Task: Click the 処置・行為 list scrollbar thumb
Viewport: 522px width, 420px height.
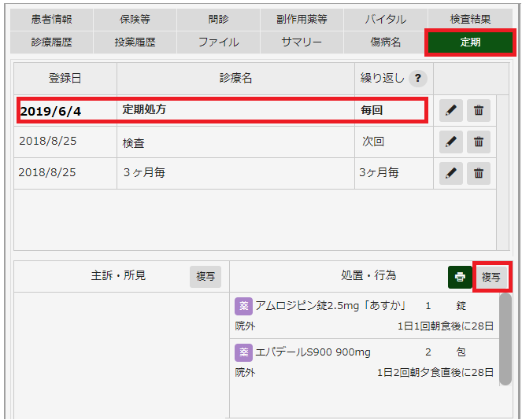Action: 505,339
